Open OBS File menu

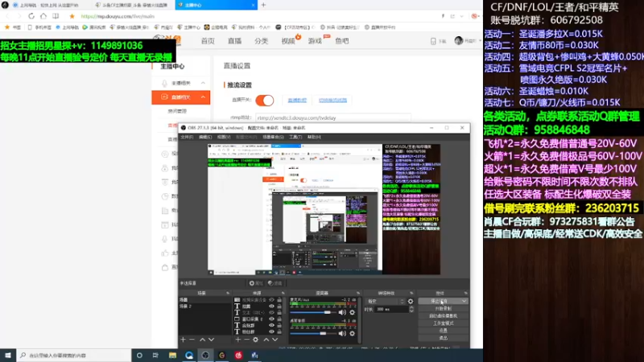(187, 137)
